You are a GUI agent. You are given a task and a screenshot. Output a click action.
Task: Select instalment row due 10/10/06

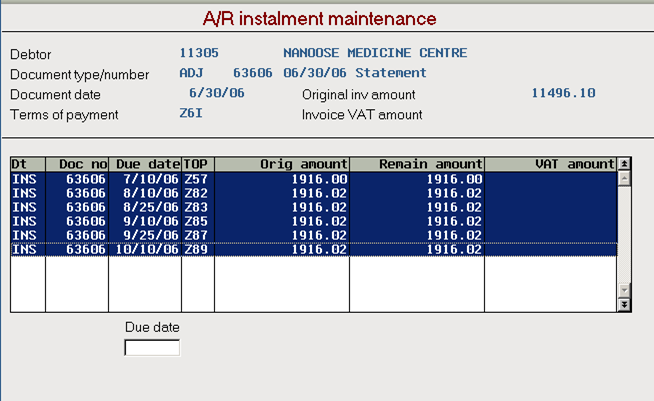314,250
